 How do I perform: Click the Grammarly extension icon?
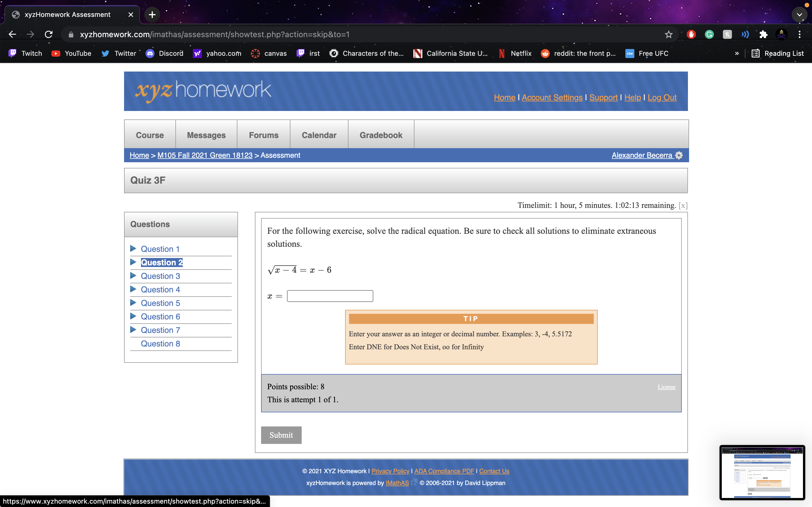point(709,34)
